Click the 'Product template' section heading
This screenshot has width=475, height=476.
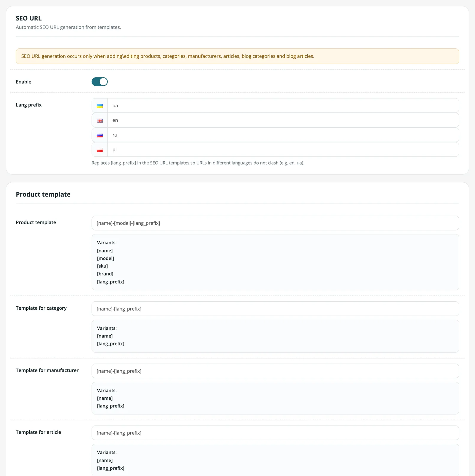(43, 195)
